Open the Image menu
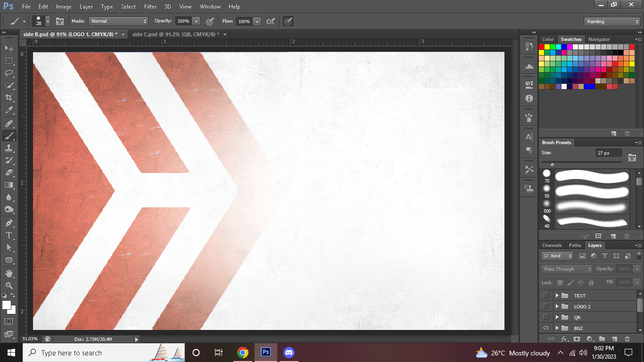This screenshot has height=362, width=644. coord(64,7)
